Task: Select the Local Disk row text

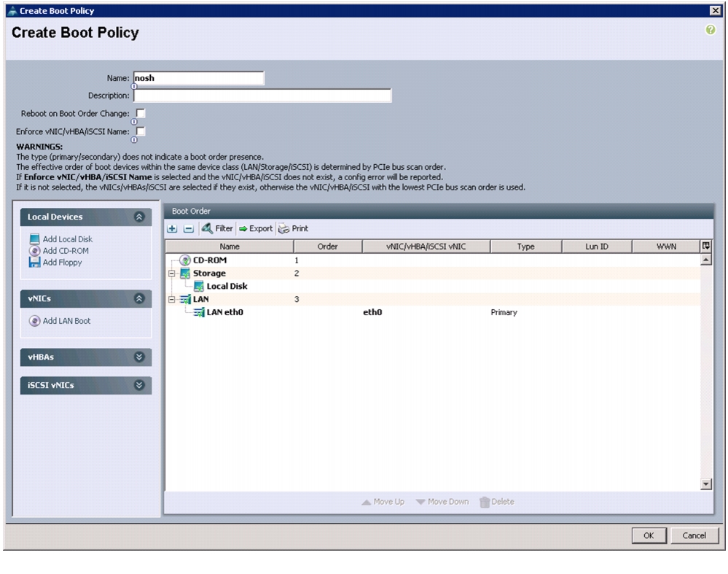Action: point(227,287)
